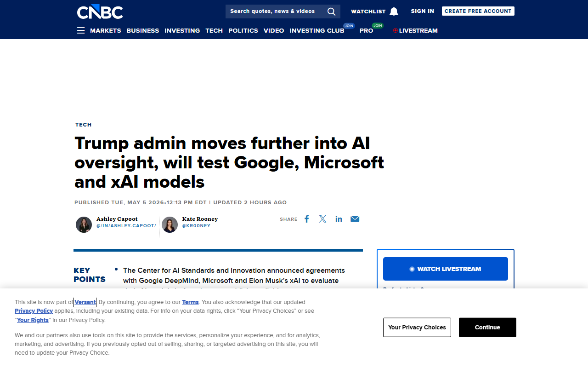Open the Investing Club nav item
This screenshot has height=368, width=588.
pyautogui.click(x=317, y=30)
